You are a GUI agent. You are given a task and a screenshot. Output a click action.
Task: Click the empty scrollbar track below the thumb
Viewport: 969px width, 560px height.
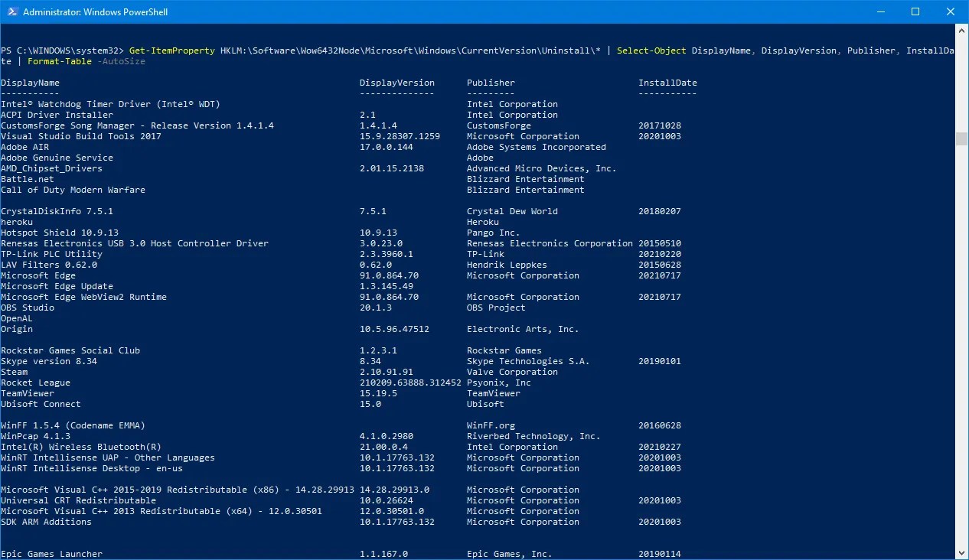coord(961,344)
